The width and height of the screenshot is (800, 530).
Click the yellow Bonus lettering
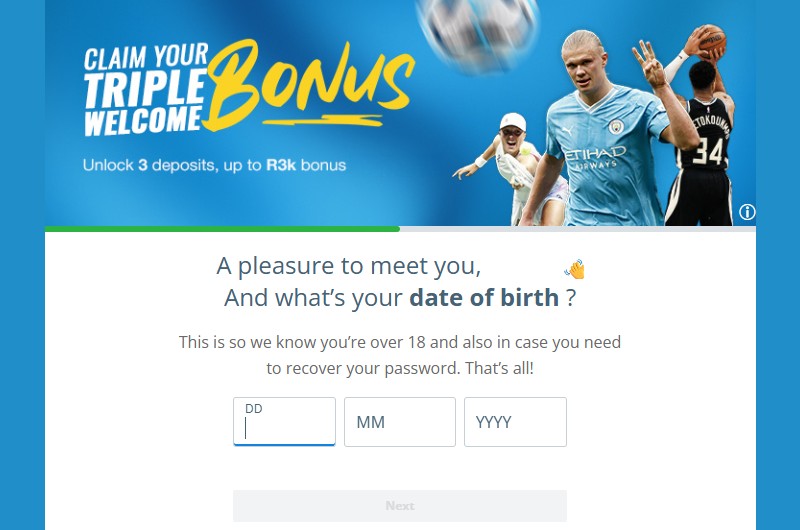[309, 84]
